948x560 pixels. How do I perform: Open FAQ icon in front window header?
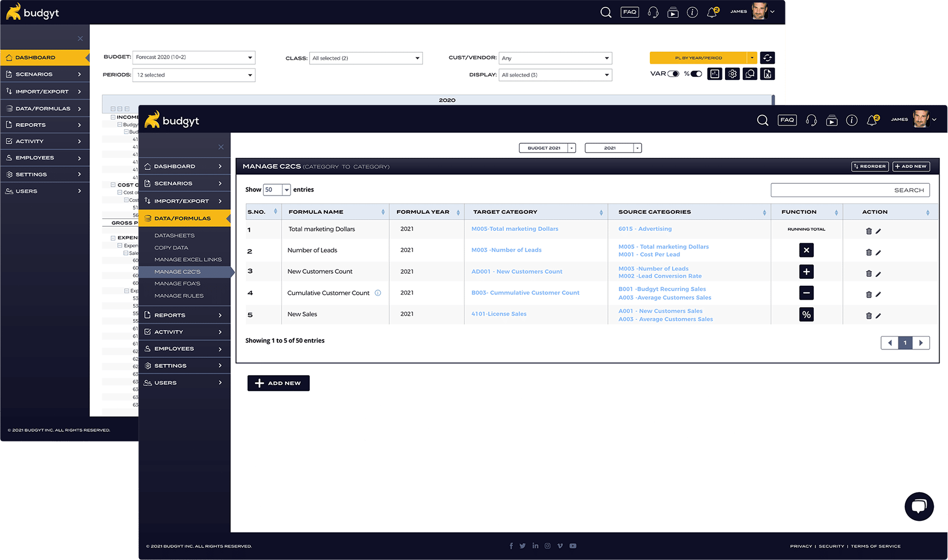click(x=787, y=120)
